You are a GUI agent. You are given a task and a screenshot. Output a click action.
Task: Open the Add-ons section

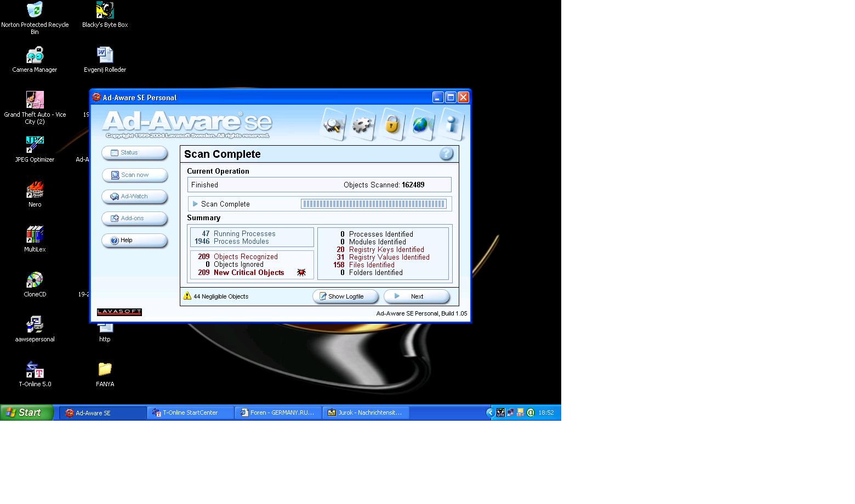coord(134,218)
